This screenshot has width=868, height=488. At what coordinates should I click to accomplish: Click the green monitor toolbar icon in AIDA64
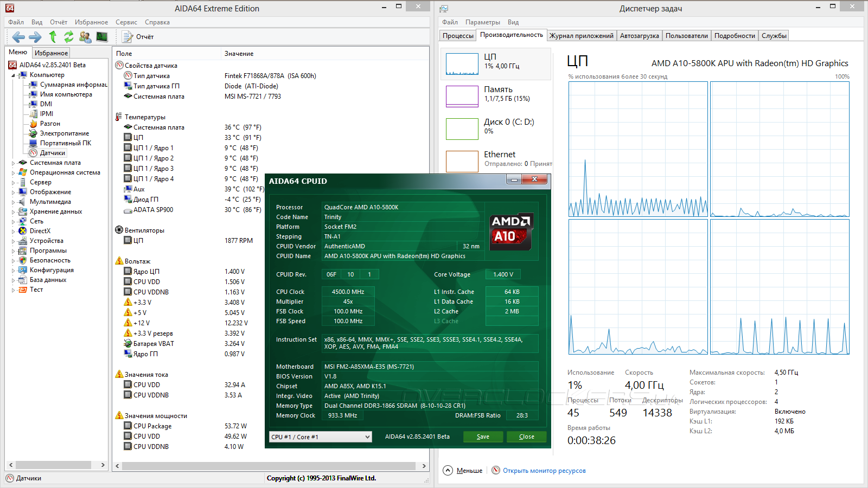tap(102, 37)
